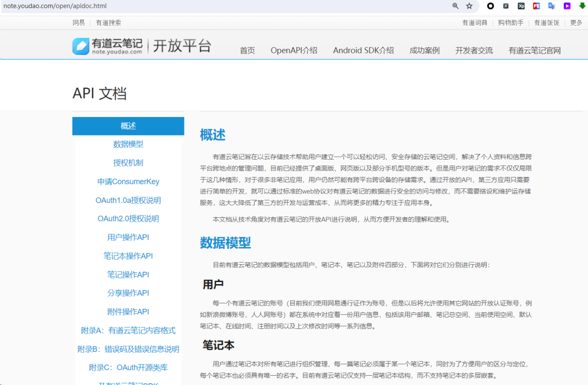Viewport: 588px width, 385px height.
Task: Click the address bar URL field
Action: click(x=225, y=6)
